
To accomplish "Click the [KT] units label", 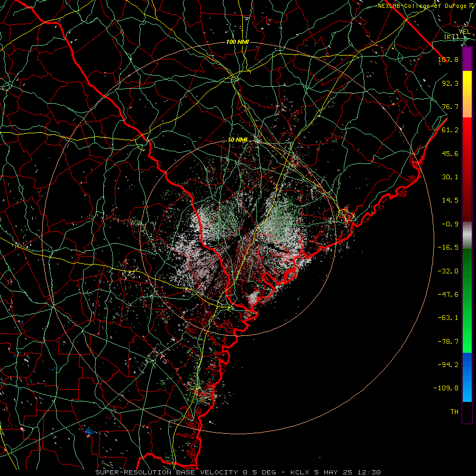I will click(x=451, y=37).
